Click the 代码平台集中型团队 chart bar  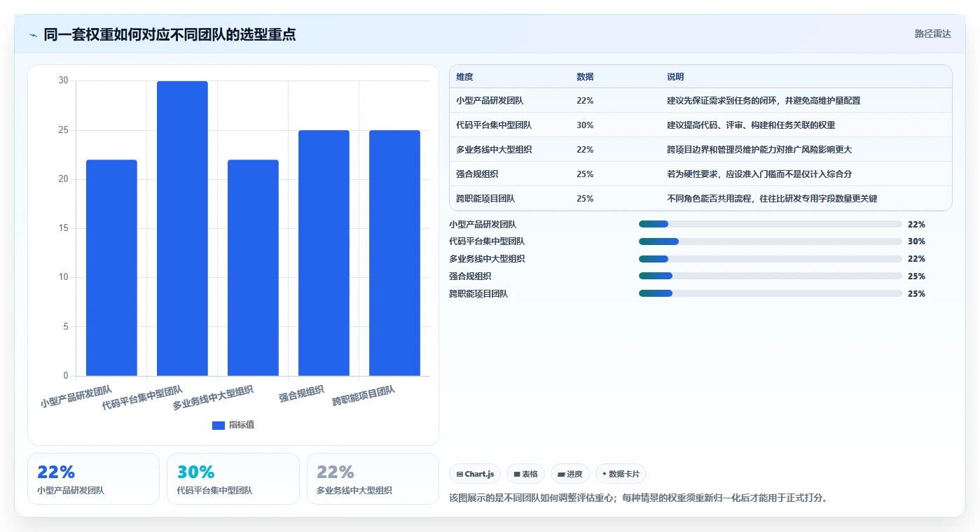182,228
